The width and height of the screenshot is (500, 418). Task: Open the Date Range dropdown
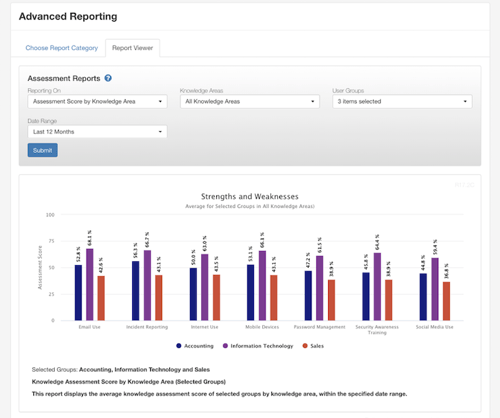point(97,132)
